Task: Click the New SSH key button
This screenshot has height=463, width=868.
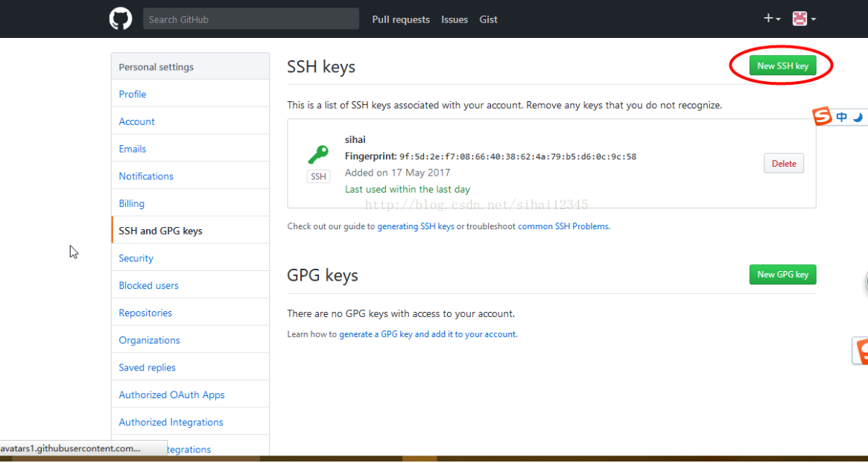Action: (x=782, y=66)
